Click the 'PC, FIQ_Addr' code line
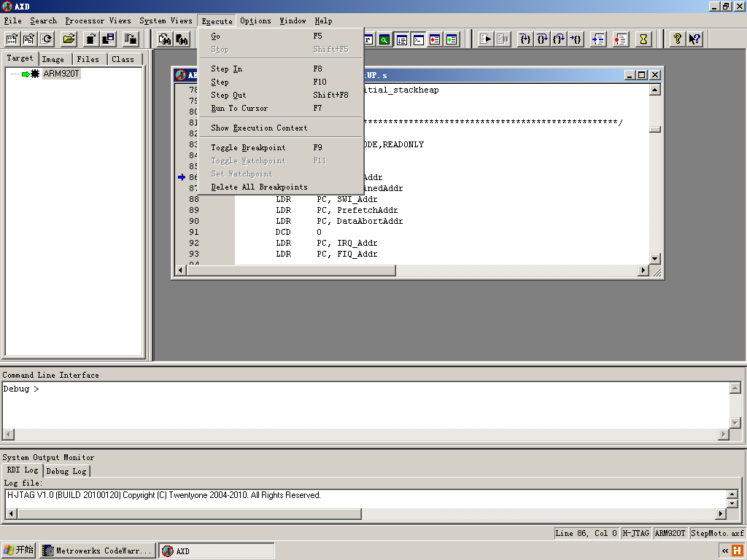747x560 pixels. [x=347, y=254]
